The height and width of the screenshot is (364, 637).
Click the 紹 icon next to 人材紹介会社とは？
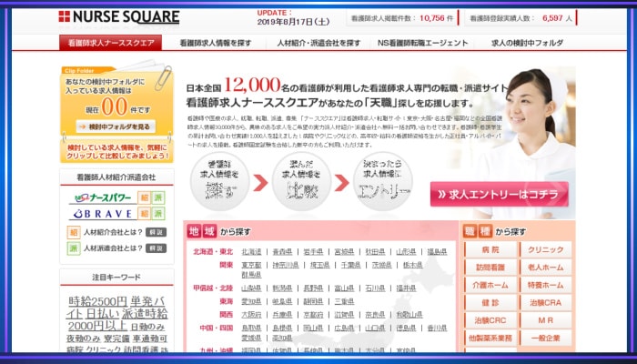74,232
